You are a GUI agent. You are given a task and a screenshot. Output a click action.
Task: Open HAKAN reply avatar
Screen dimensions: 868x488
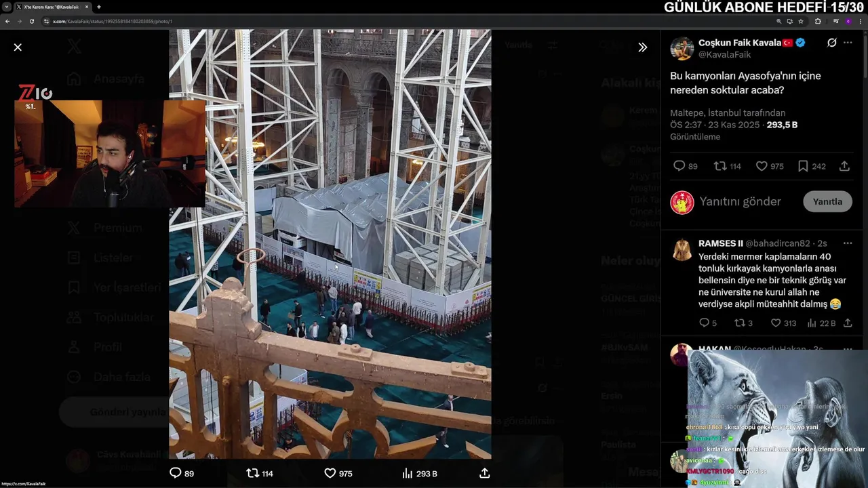(680, 354)
